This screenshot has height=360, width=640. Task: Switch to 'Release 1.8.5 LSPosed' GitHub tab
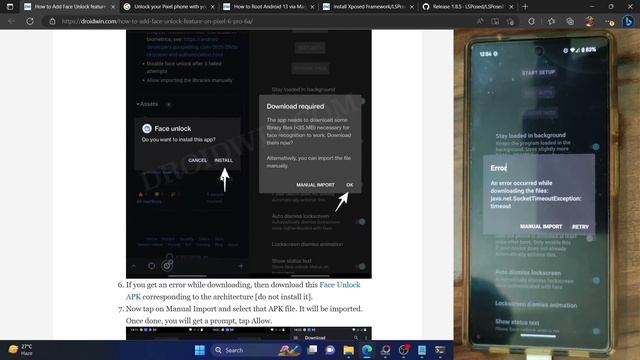[x=468, y=7]
